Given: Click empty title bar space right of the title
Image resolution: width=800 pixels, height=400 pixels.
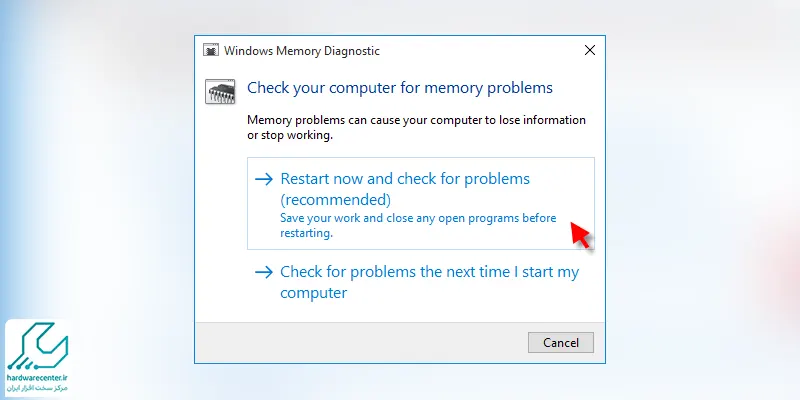Looking at the screenshot, I should tap(480, 51).
